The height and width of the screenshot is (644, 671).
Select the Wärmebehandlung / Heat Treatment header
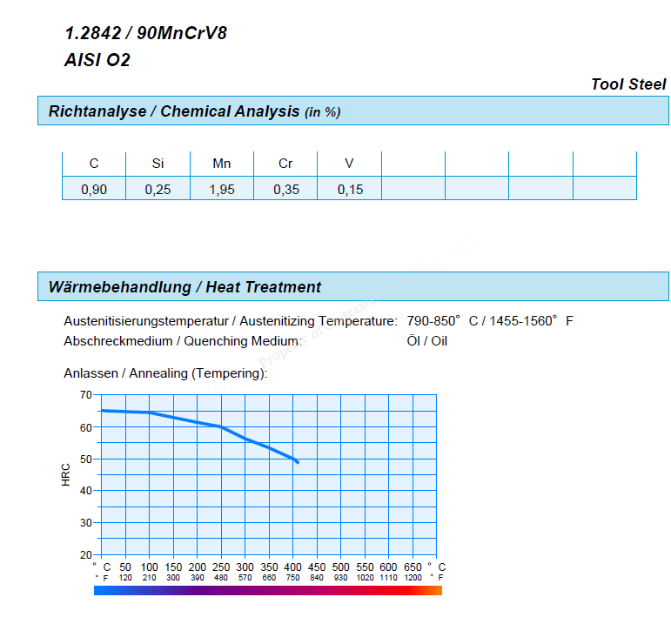185,287
